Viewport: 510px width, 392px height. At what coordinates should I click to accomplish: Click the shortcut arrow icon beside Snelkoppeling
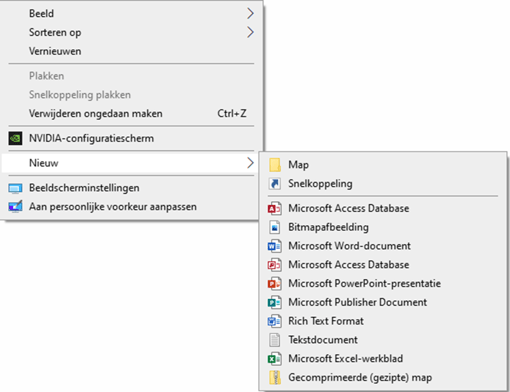click(x=275, y=184)
